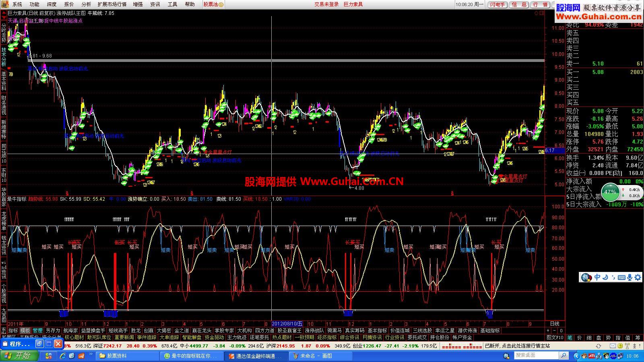Click the 行情 button at top right
Screen dimensions: 644x362
(x=540, y=4)
